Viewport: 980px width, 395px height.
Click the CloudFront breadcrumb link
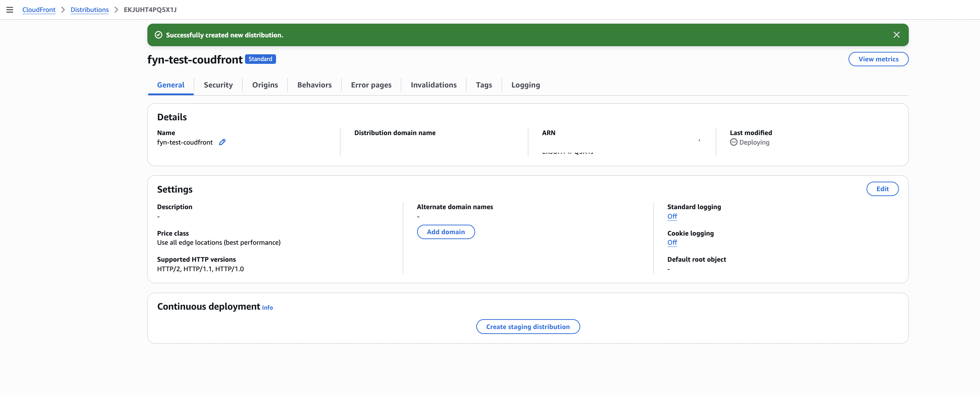click(x=38, y=10)
